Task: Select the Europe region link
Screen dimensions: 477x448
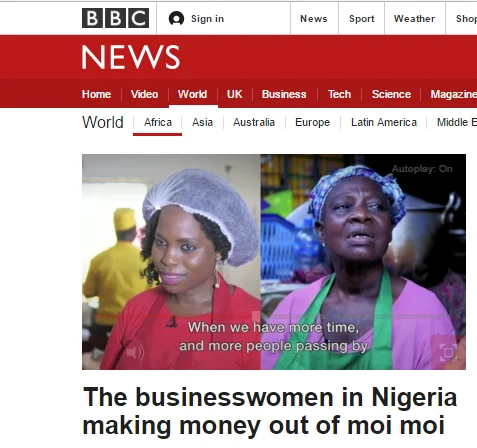Action: 313,122
